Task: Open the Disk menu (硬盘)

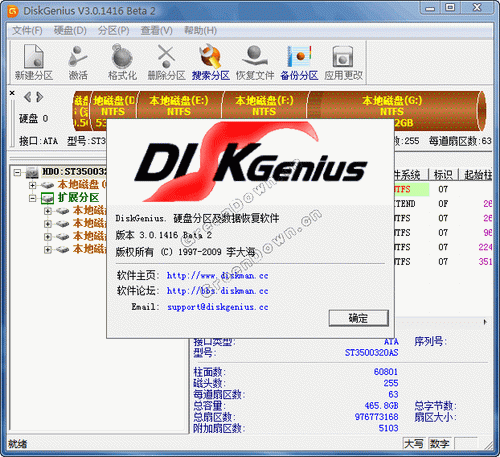Action: tap(70, 31)
